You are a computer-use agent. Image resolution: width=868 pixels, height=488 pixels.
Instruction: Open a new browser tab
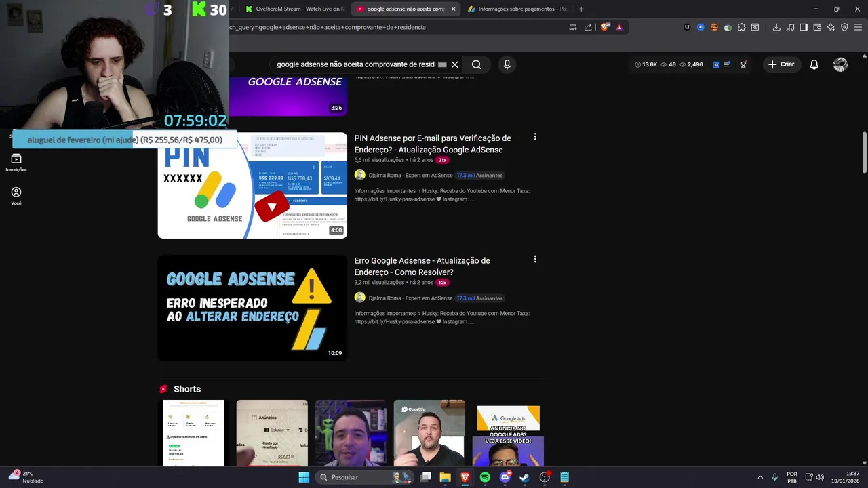point(581,9)
